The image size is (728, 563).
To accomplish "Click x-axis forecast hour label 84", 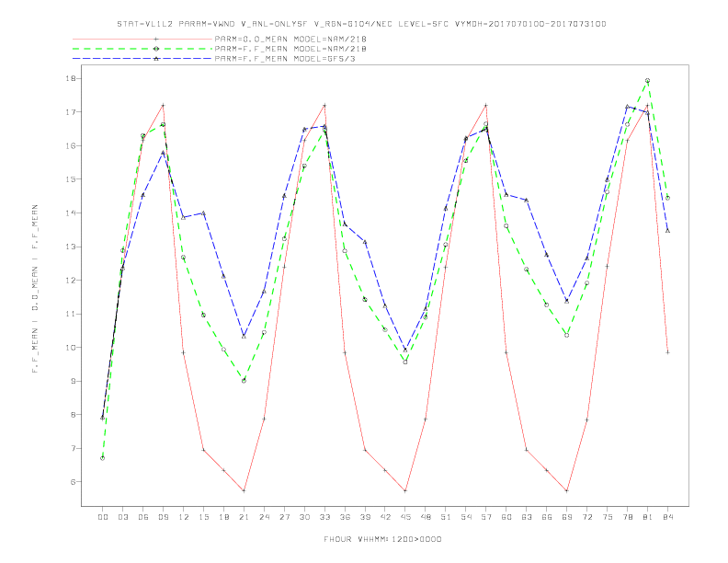I will [x=667, y=517].
